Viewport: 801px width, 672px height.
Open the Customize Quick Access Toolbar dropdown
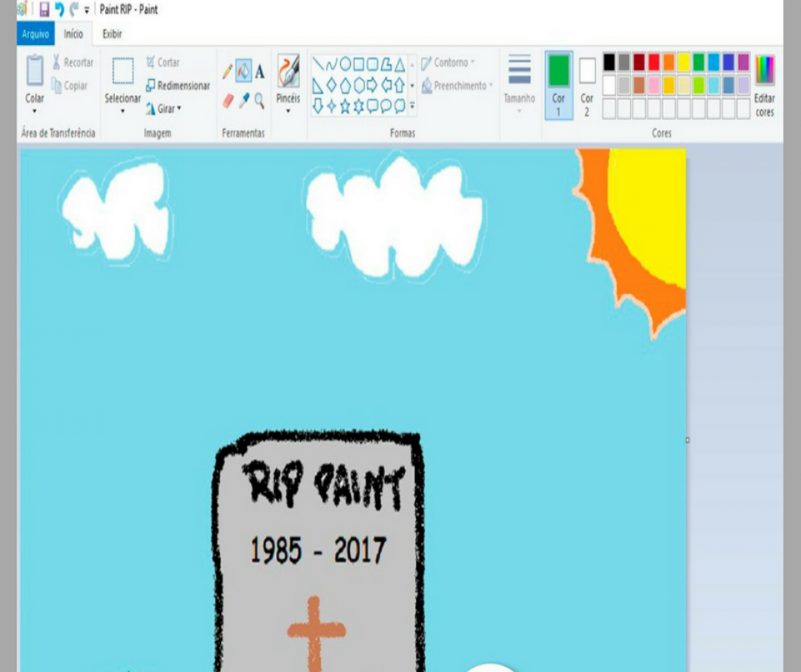[87, 9]
